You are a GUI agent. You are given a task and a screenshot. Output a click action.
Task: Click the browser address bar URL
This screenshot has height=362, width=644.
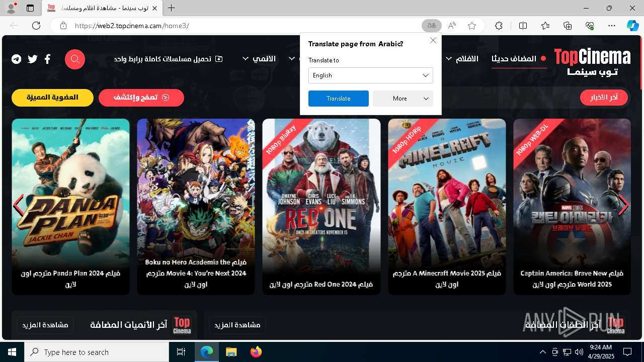coord(132,26)
